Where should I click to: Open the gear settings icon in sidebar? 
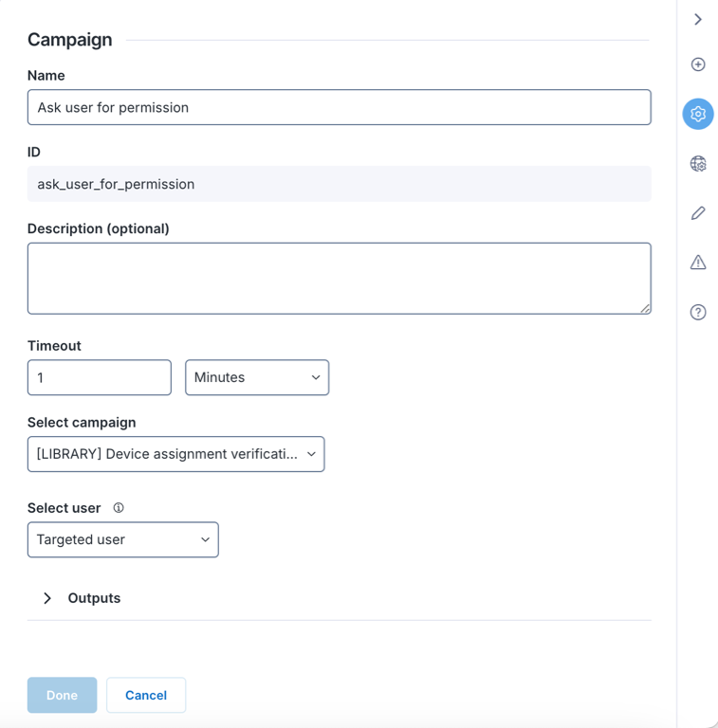point(698,114)
